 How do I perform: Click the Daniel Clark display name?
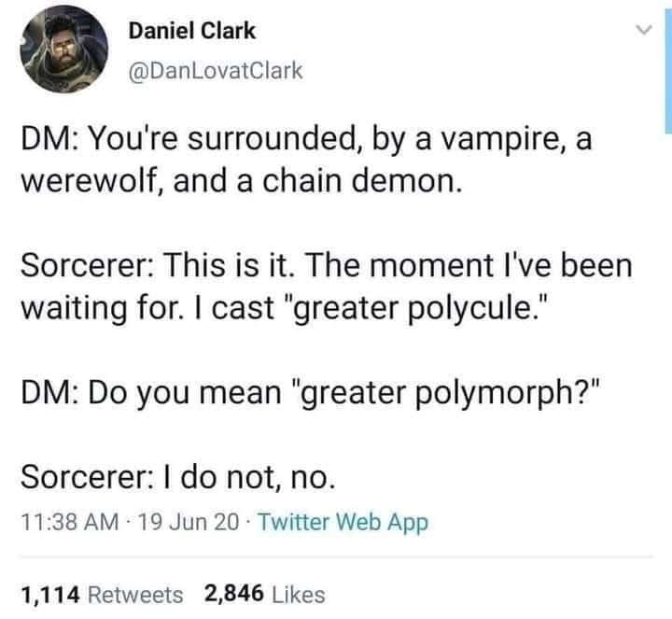click(192, 31)
